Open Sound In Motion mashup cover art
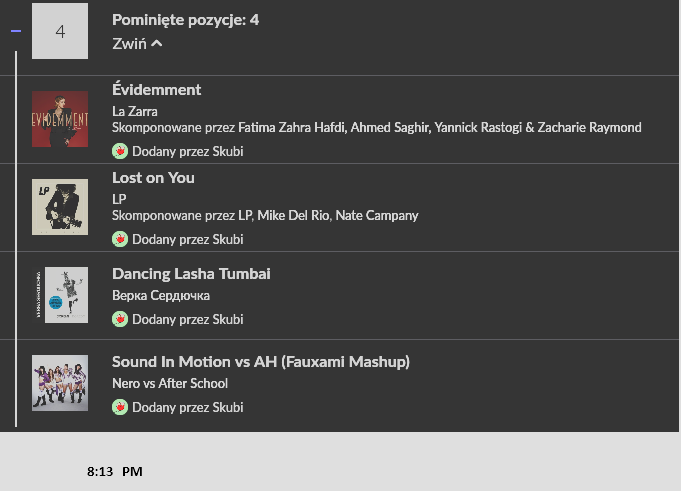 pyautogui.click(x=60, y=383)
